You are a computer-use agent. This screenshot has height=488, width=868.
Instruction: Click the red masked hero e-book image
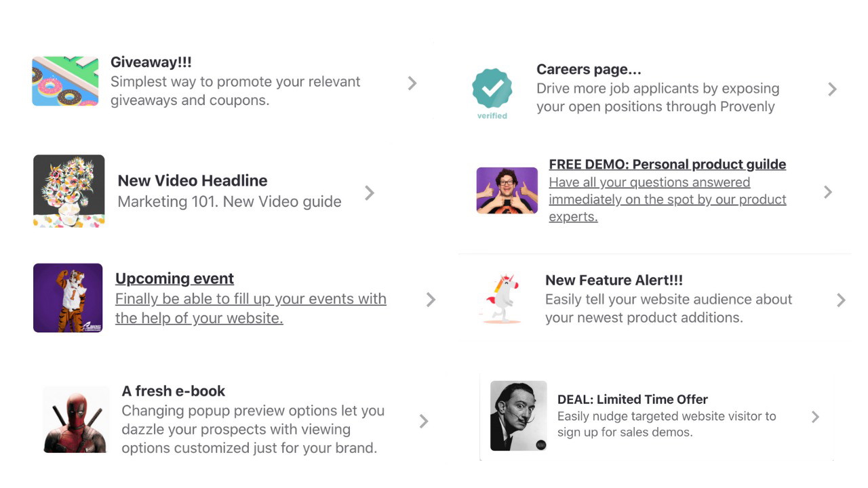(75, 420)
